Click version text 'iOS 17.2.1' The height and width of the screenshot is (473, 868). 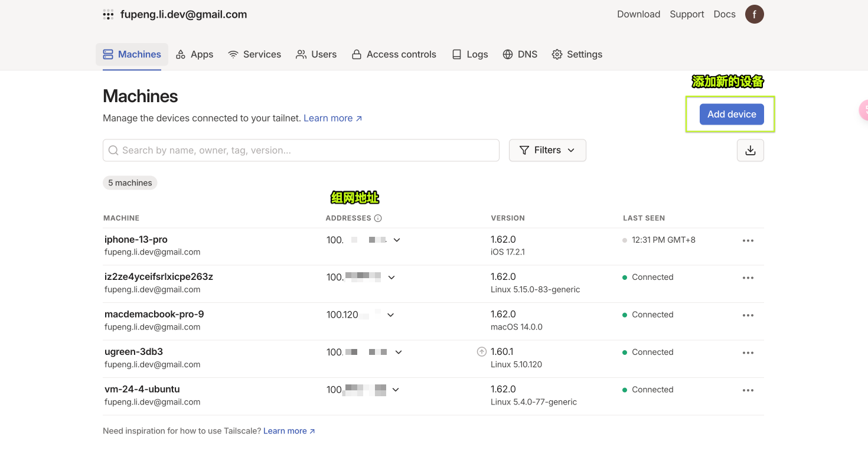tap(508, 252)
